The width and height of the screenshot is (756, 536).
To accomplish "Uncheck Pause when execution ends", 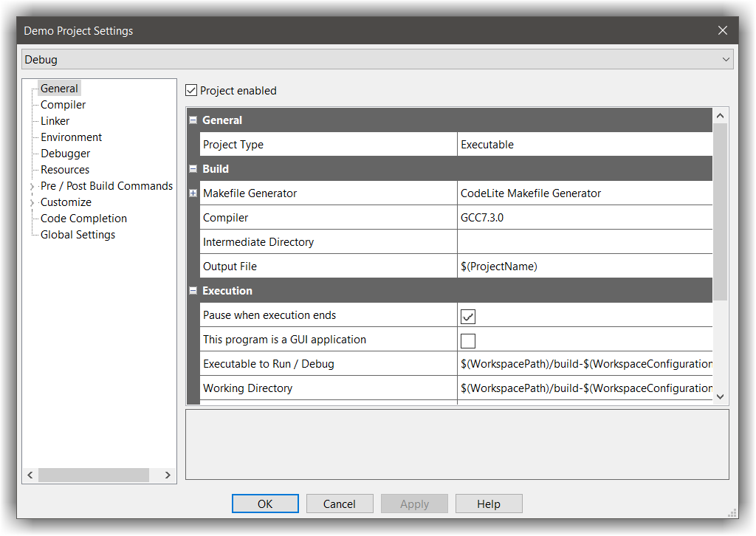I will click(467, 315).
